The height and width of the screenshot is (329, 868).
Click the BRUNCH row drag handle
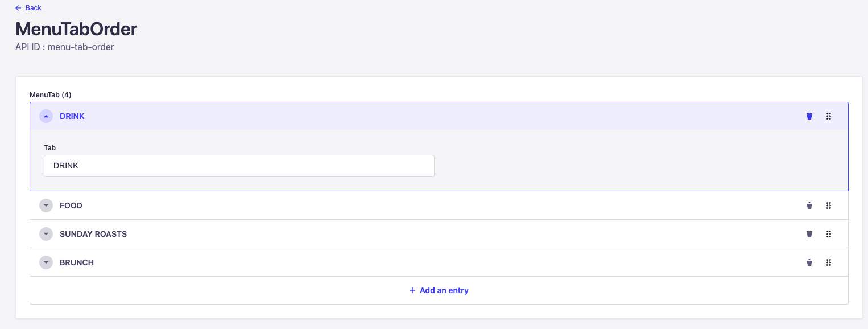click(x=829, y=262)
